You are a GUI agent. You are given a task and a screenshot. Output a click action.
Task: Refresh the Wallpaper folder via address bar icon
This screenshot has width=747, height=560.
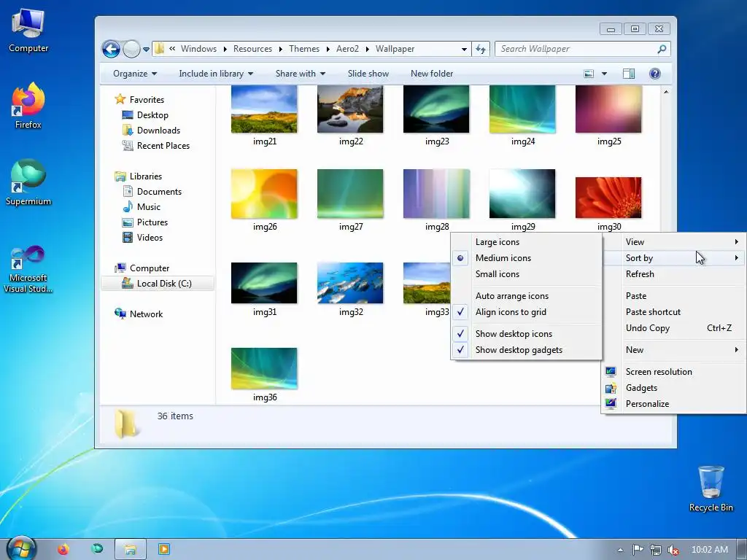481,49
